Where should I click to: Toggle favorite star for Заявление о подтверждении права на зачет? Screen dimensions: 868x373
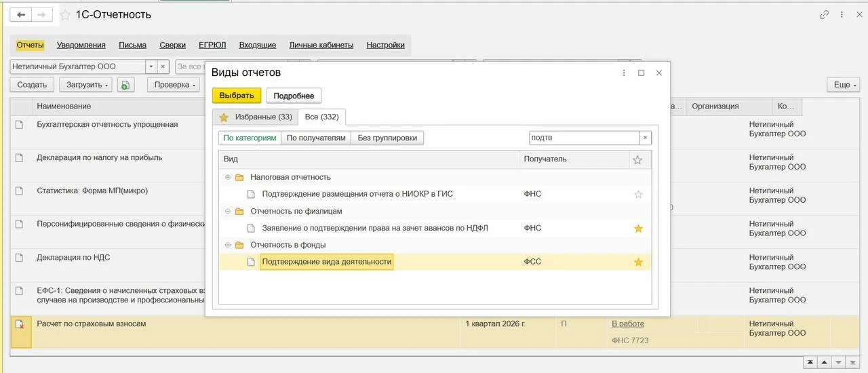[638, 229]
